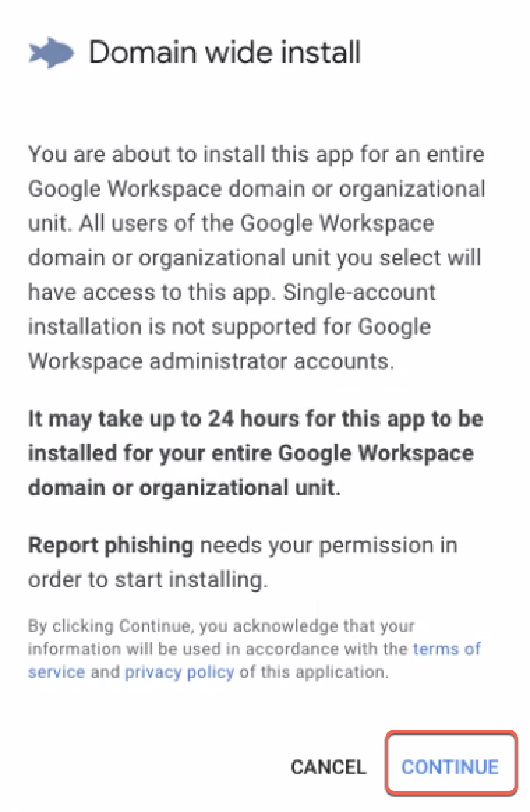Image resolution: width=530 pixels, height=812 pixels.
Task: Click the 'Domain wide install' heading
Action: pyautogui.click(x=225, y=53)
